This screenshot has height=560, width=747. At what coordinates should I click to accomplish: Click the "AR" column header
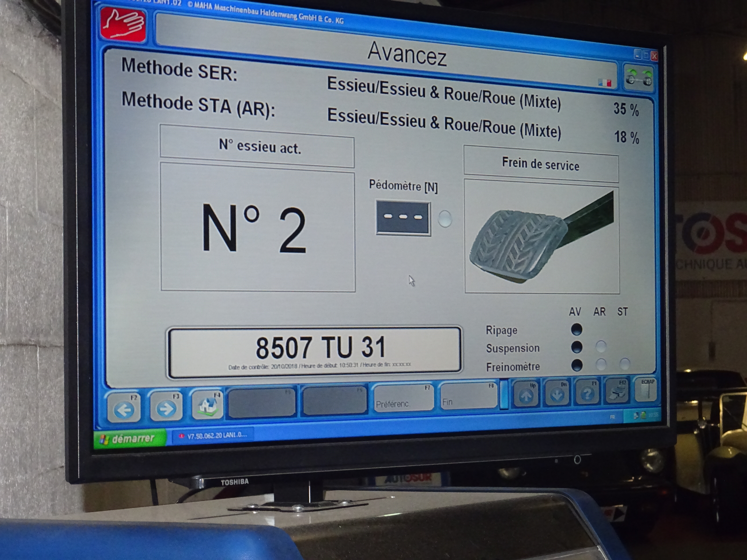pos(599,312)
